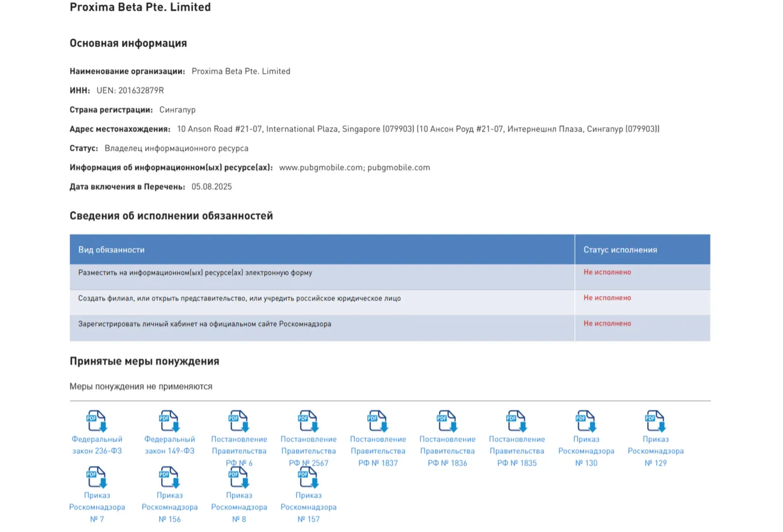
Task: Click the Сведения об исполнении обязанностей heading
Action: pyautogui.click(x=171, y=216)
